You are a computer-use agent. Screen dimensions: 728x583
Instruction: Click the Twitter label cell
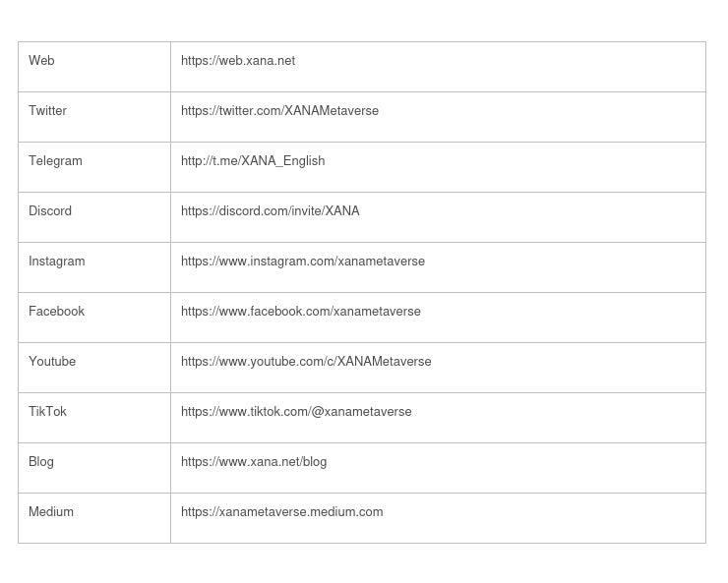click(47, 111)
